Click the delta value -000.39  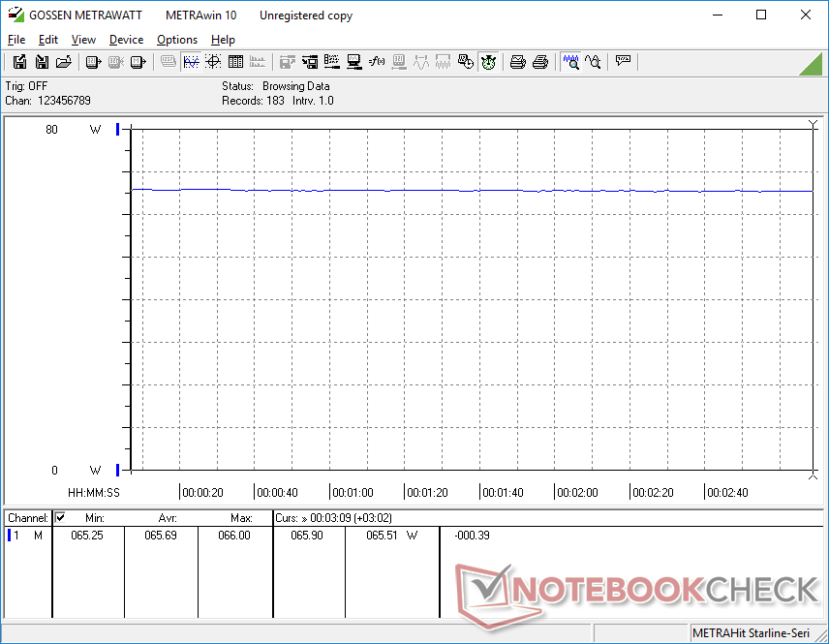[x=472, y=536]
